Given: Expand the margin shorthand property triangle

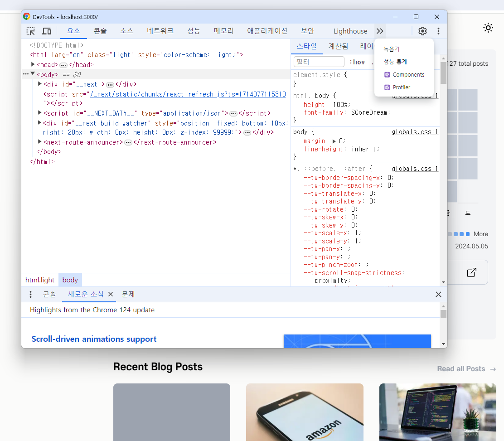Looking at the screenshot, I should (x=334, y=141).
